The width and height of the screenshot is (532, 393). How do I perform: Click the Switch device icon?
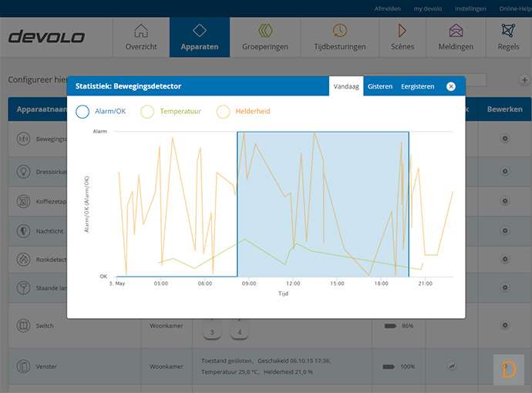coord(23,325)
